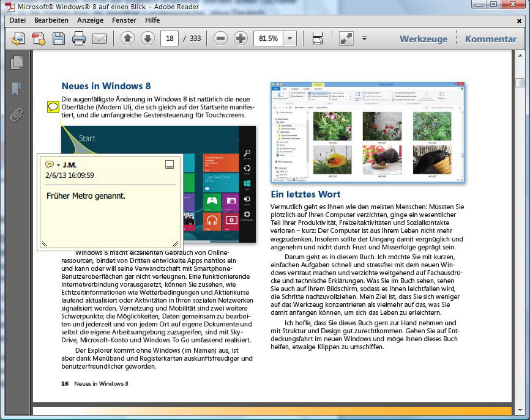The height and width of the screenshot is (420, 530).
Task: Open the attachments paperclip panel
Action: [x=17, y=115]
